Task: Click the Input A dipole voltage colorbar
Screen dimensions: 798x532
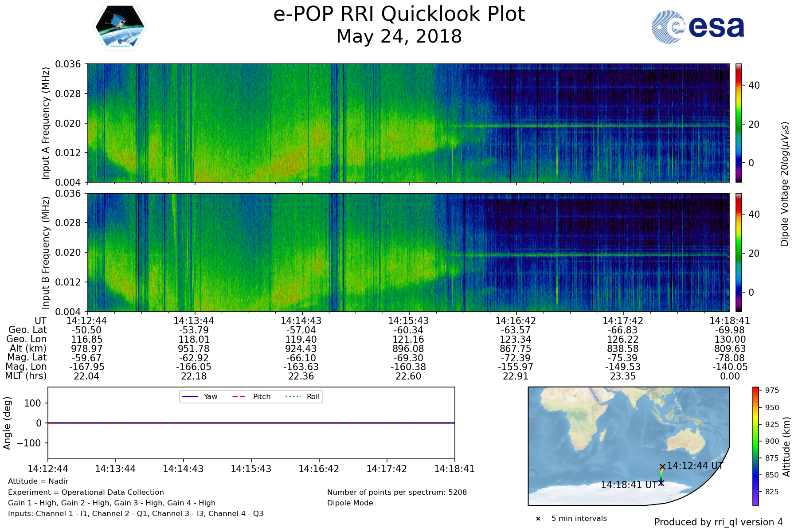Action: [x=739, y=123]
